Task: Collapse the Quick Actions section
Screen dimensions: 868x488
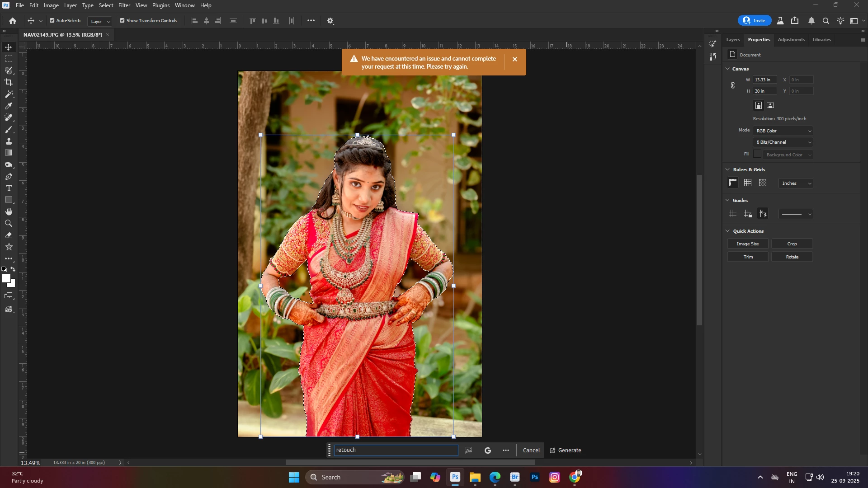Action: 727,231
